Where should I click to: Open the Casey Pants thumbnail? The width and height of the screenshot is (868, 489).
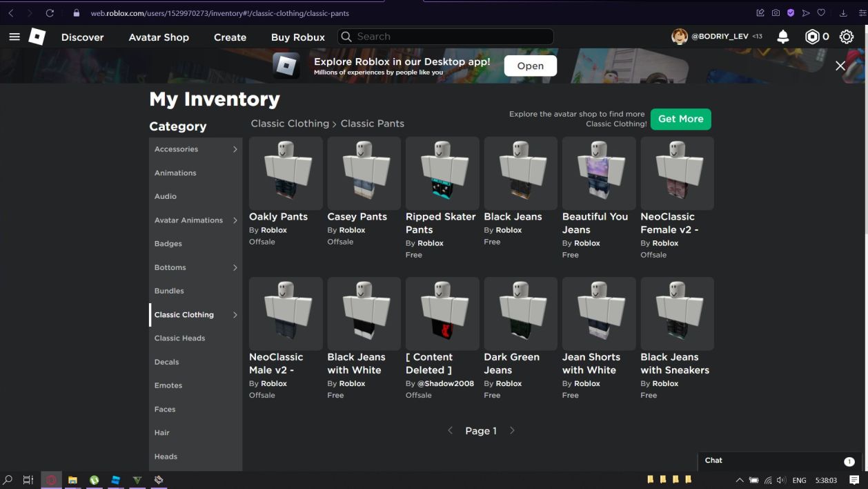pyautogui.click(x=364, y=173)
